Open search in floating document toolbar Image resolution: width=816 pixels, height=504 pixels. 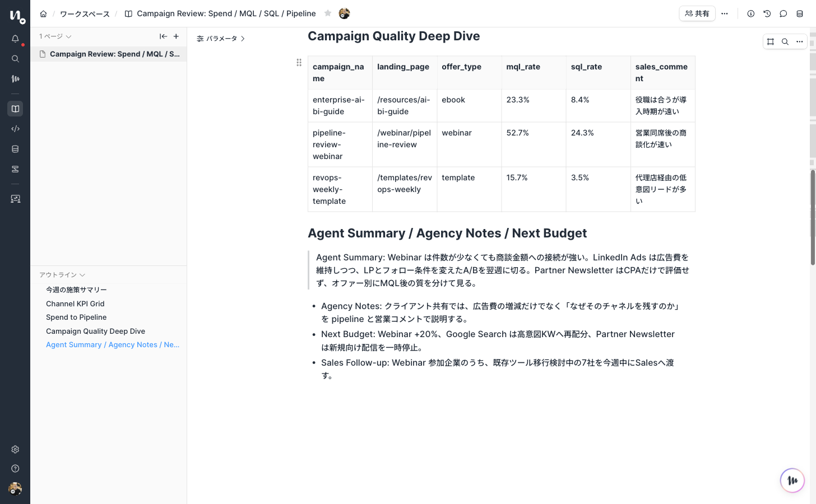pyautogui.click(x=785, y=41)
